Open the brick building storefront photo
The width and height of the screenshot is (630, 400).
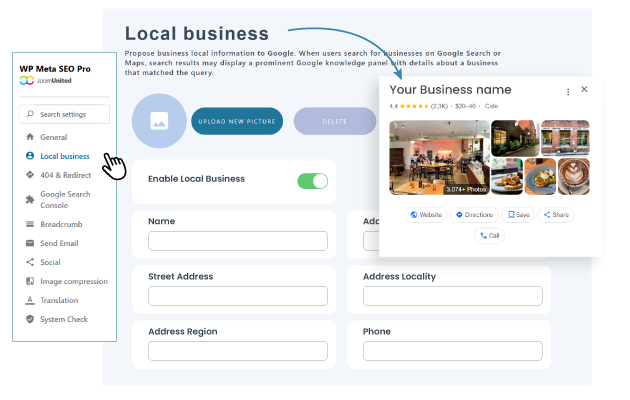point(565,138)
